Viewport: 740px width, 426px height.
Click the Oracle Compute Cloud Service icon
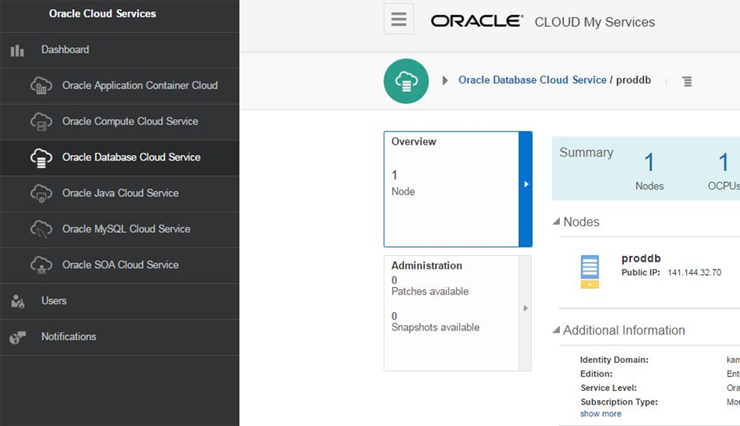coord(41,122)
